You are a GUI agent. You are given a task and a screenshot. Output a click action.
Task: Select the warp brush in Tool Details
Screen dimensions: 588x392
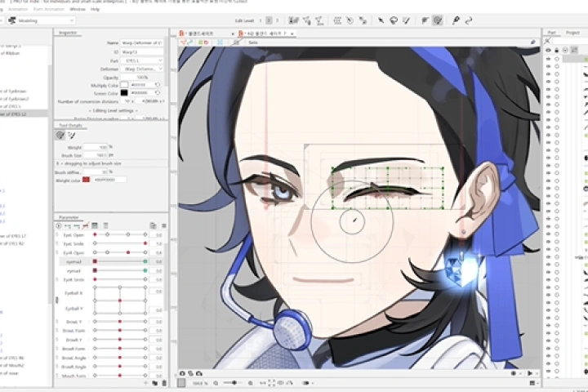60,135
